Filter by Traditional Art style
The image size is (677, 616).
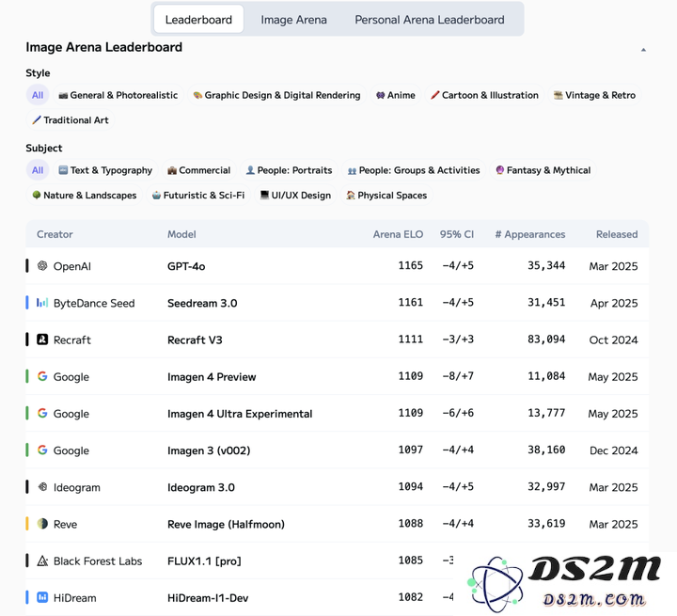click(x=70, y=120)
